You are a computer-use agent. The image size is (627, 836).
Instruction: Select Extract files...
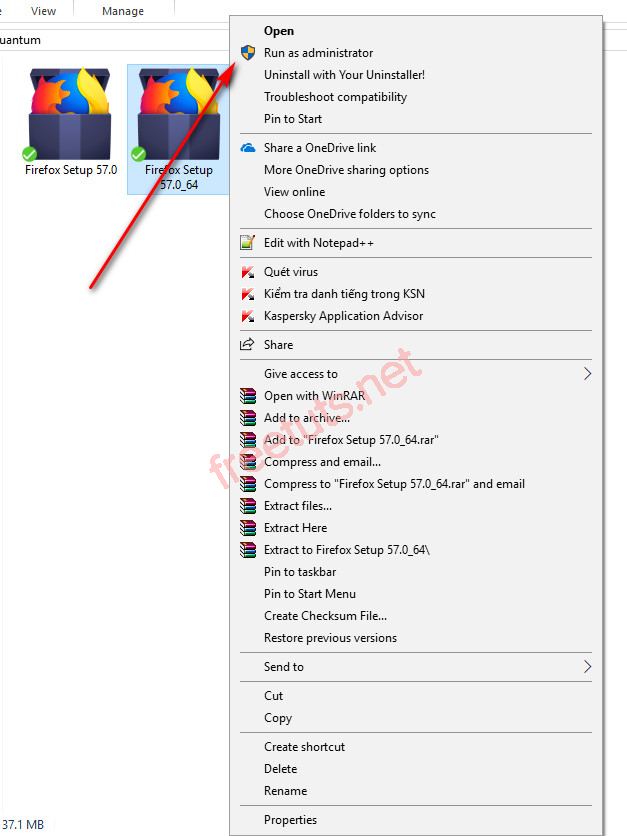pyautogui.click(x=416, y=505)
